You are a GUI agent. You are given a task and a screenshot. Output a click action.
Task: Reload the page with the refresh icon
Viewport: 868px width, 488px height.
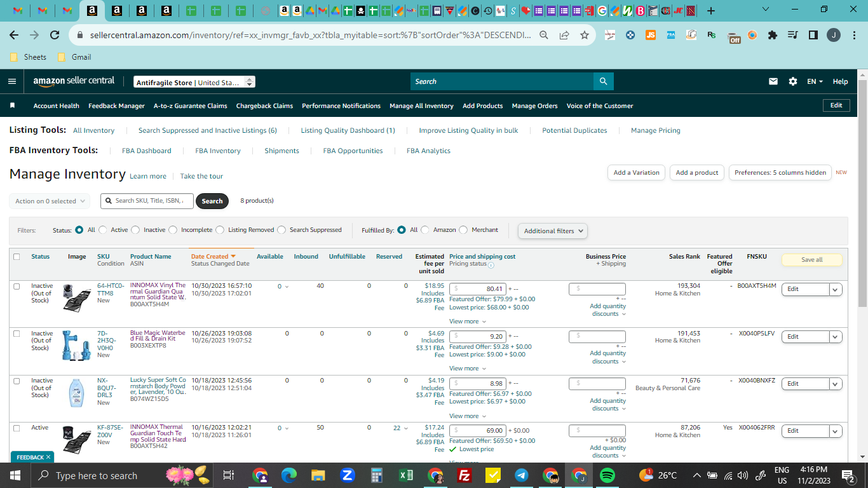click(x=55, y=35)
